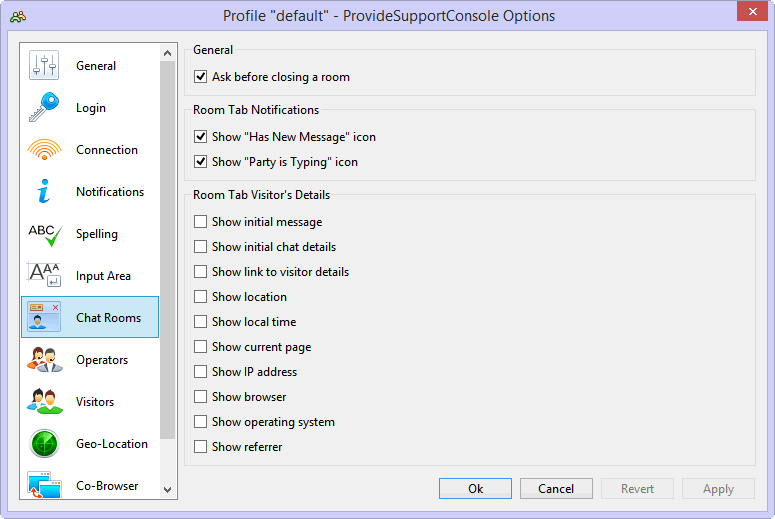Toggle Show "Has New Message" icon checkbox
This screenshot has height=519, width=775.
200,136
